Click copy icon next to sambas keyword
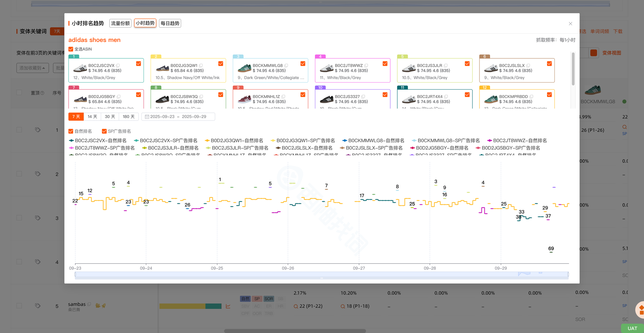 89,304
